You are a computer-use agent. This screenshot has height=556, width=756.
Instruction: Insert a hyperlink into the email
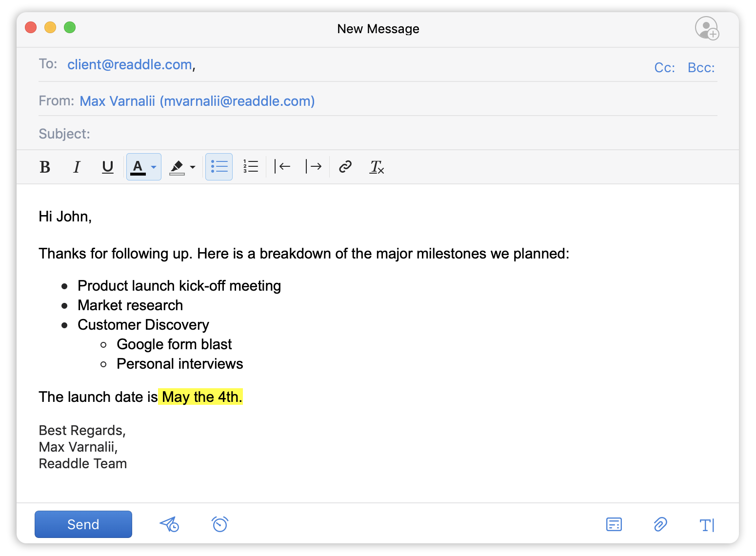pos(345,167)
